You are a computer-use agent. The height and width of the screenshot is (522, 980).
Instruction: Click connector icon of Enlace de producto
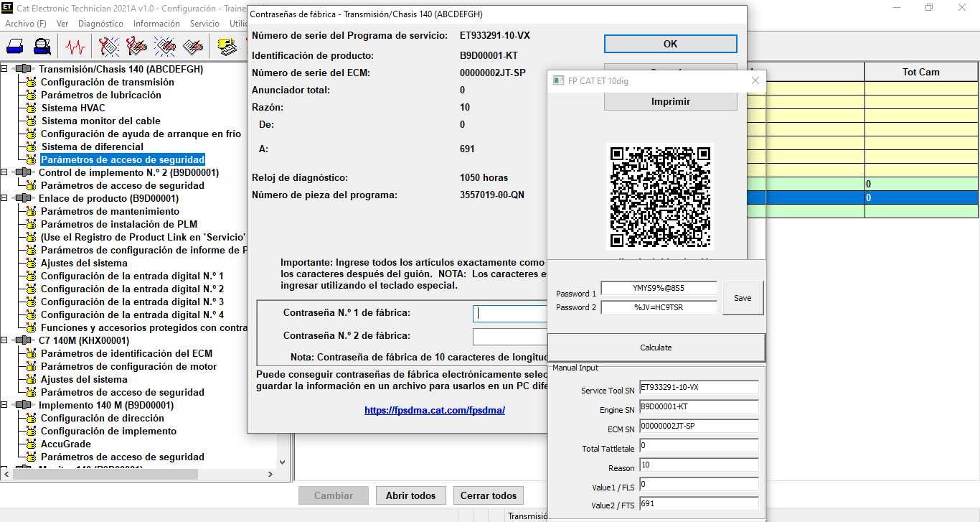24,198
